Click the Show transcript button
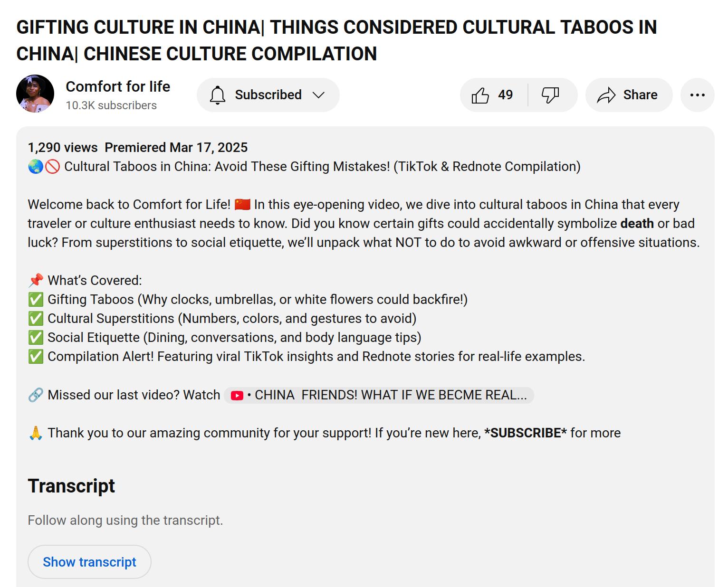728x587 pixels. (89, 562)
